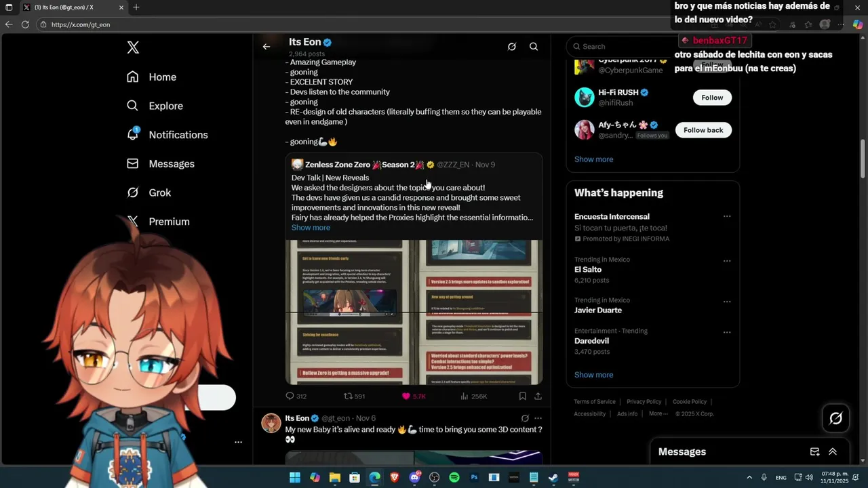Open the Zenless Zone Zero quoted post author
This screenshot has height=488, width=868.
pyautogui.click(x=338, y=165)
